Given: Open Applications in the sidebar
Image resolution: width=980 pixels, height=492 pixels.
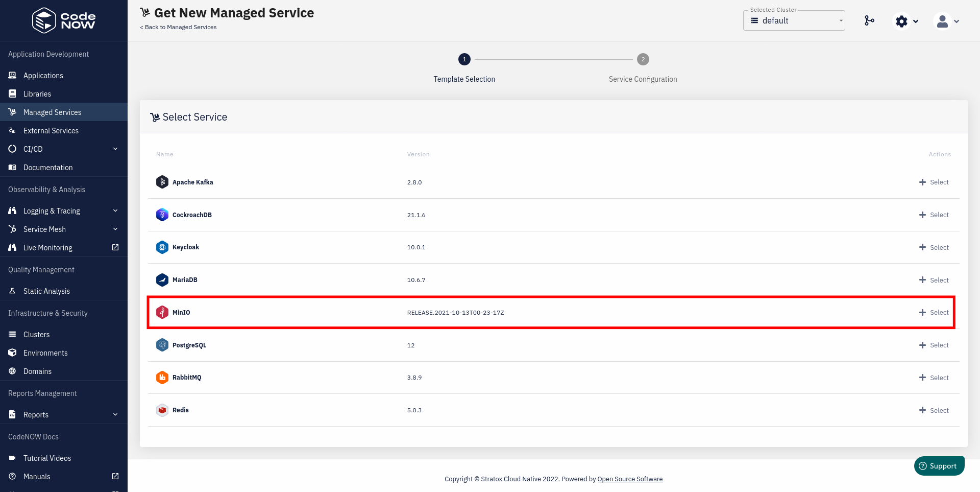Looking at the screenshot, I should coord(64,75).
